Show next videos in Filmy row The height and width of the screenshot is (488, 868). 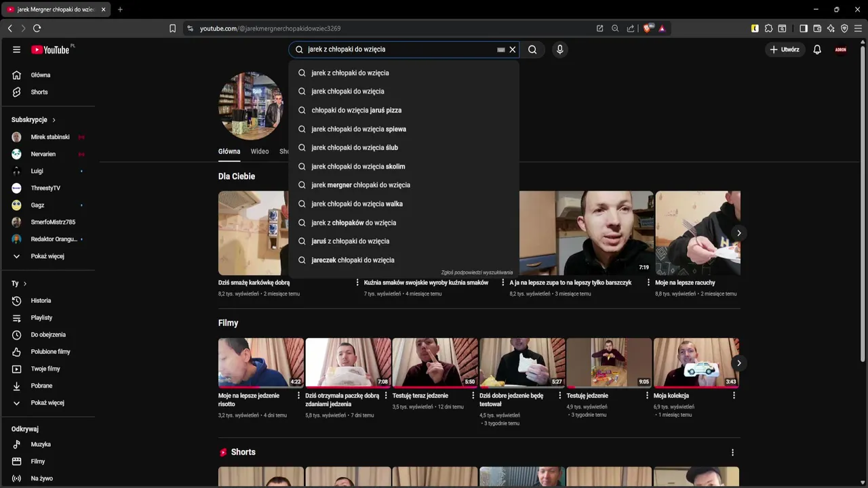click(x=738, y=363)
